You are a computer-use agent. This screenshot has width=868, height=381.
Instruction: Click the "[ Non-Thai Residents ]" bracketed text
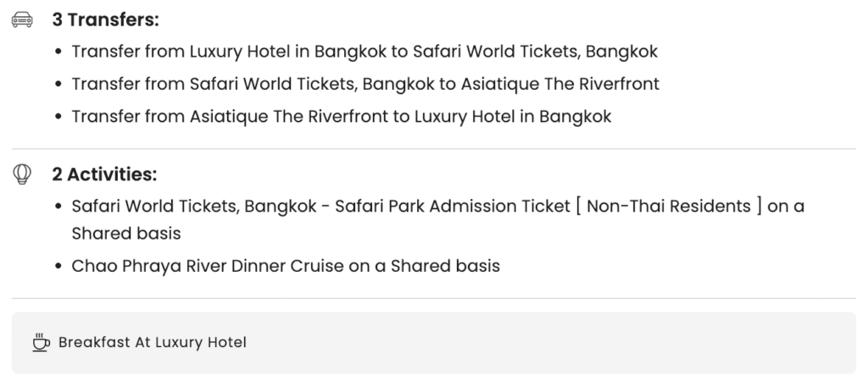(669, 207)
